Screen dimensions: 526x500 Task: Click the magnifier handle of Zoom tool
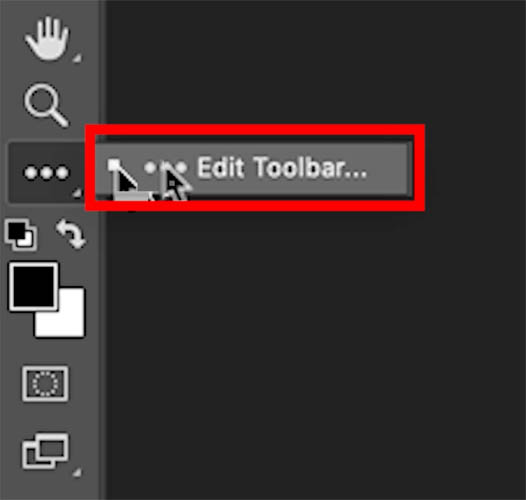click(59, 117)
